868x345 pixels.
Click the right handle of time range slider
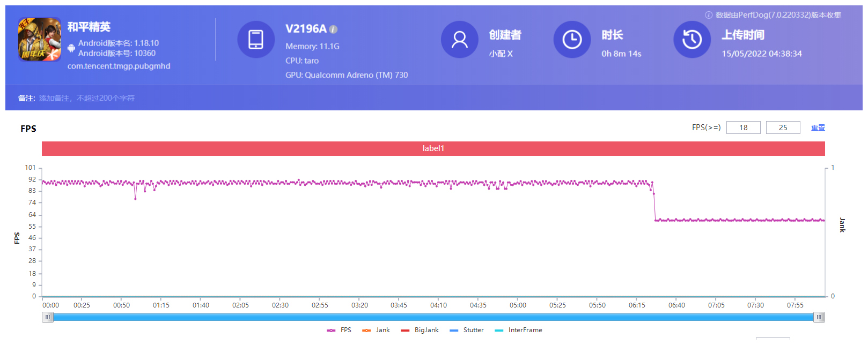[x=819, y=317]
